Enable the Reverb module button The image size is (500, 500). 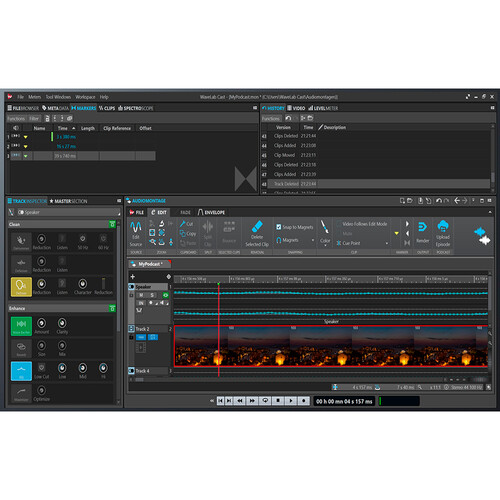pyautogui.click(x=21, y=348)
